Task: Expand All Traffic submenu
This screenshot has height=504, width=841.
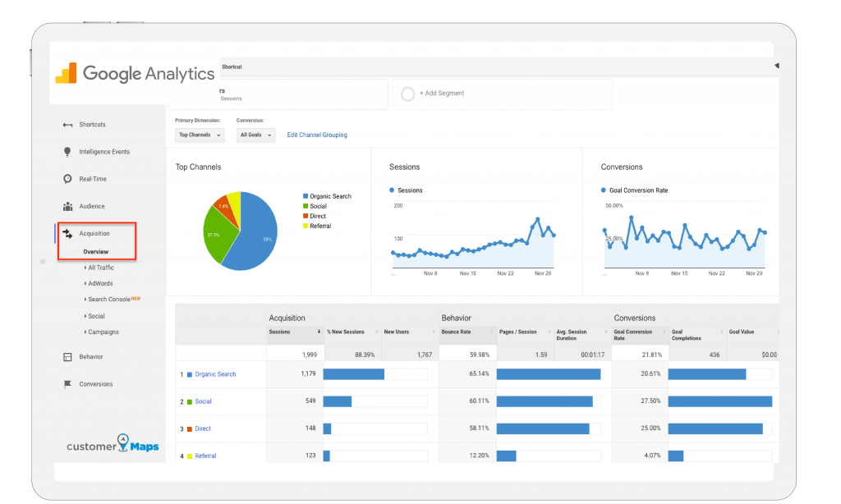Action: (99, 268)
